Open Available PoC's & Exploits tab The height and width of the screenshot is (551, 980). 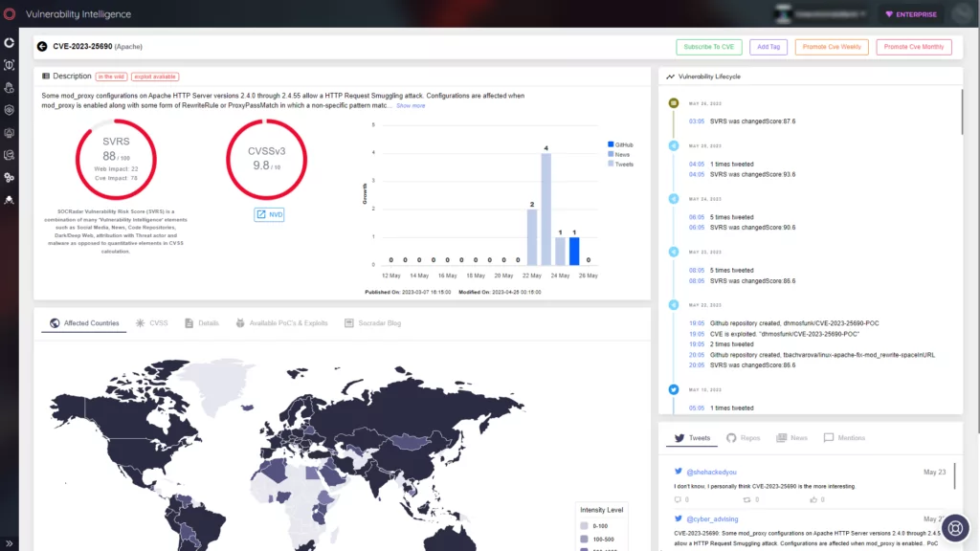[282, 323]
